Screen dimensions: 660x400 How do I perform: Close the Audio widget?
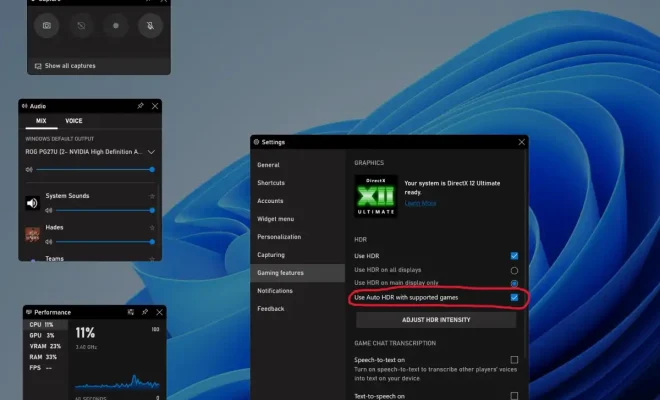[x=155, y=106]
